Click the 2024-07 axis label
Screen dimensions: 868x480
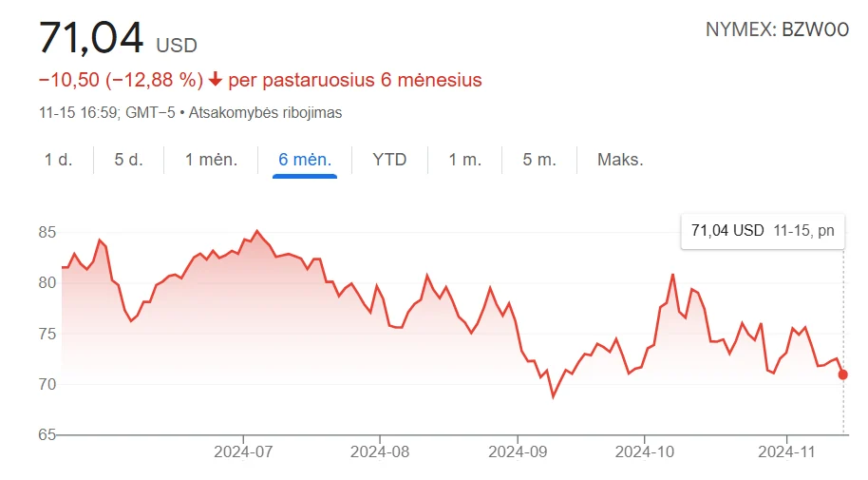pyautogui.click(x=243, y=451)
